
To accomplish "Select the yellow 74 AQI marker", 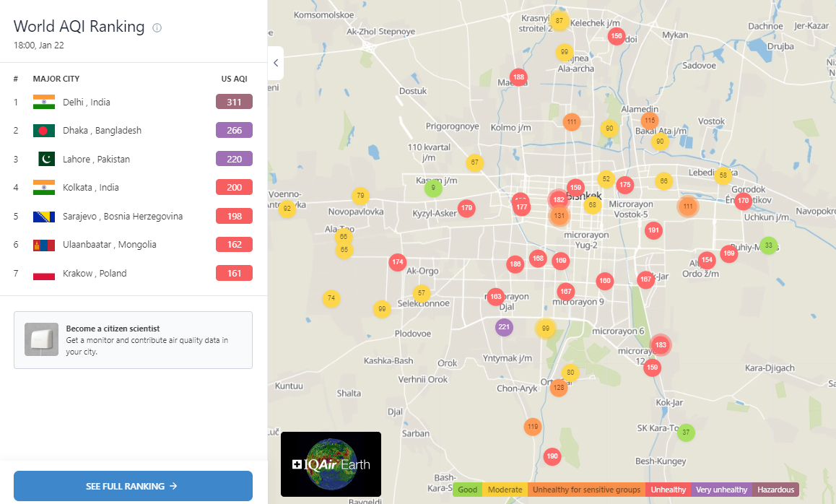I will (x=331, y=298).
